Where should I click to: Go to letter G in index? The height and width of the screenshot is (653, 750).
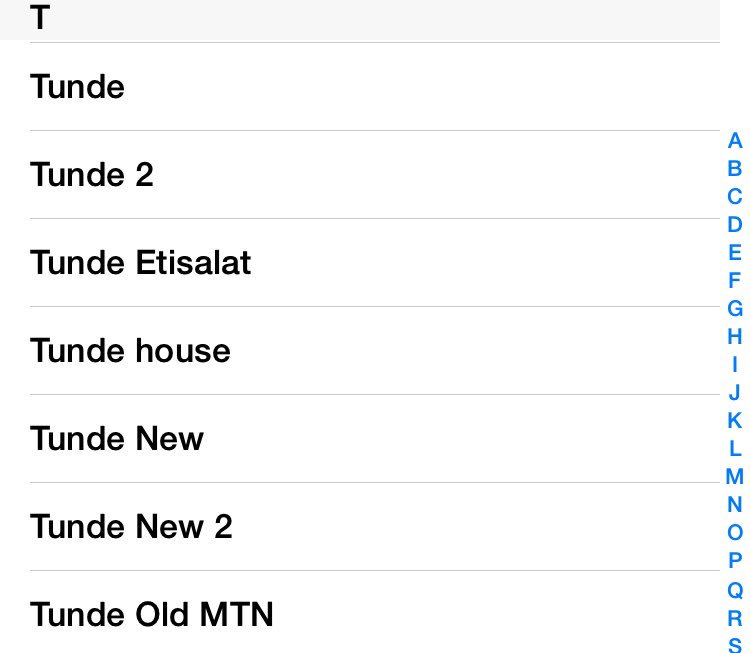(735, 308)
